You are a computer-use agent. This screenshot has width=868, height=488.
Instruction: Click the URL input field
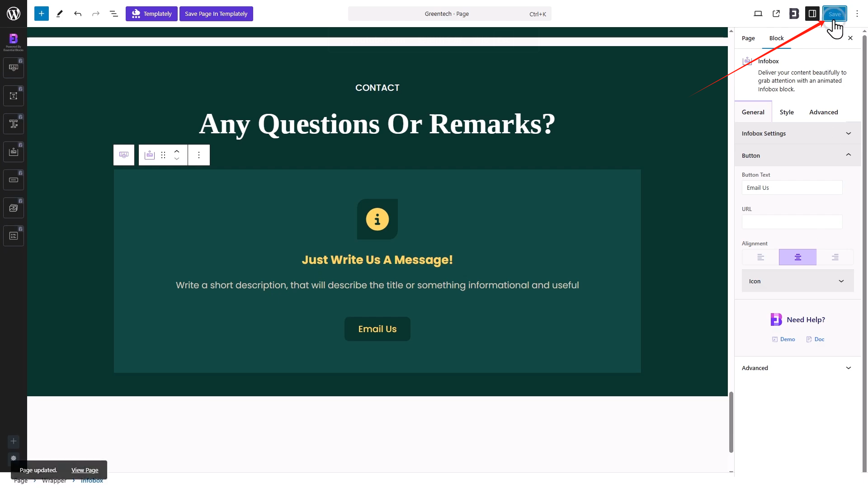pos(792,222)
